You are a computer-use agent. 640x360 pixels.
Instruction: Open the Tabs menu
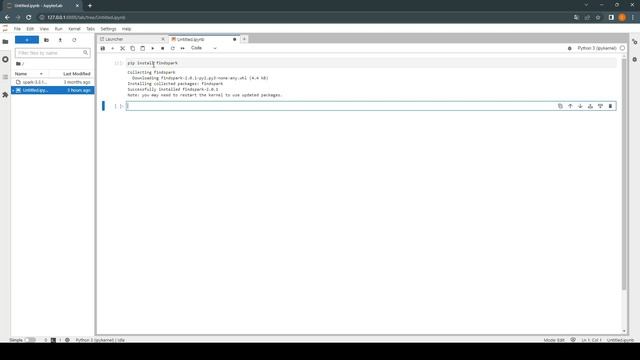point(90,29)
